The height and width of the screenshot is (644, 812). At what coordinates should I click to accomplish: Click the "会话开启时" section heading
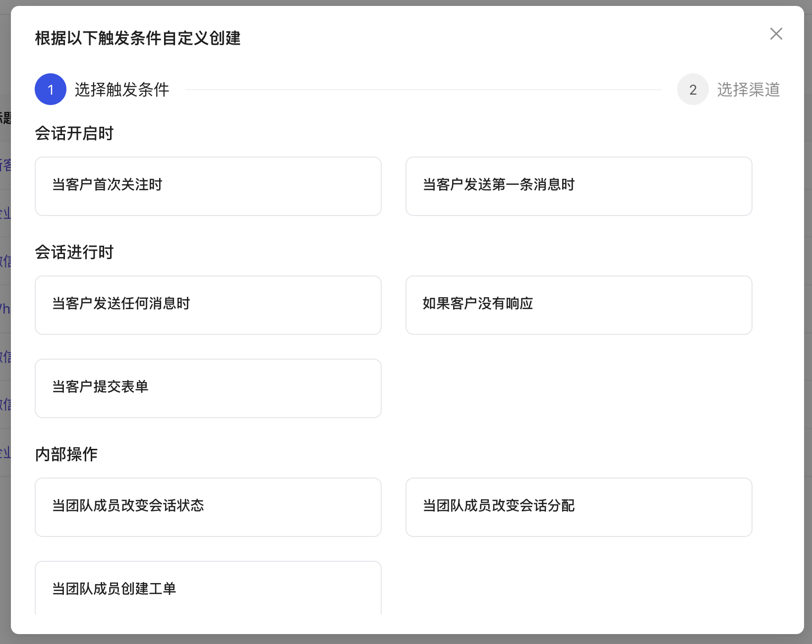tap(73, 133)
